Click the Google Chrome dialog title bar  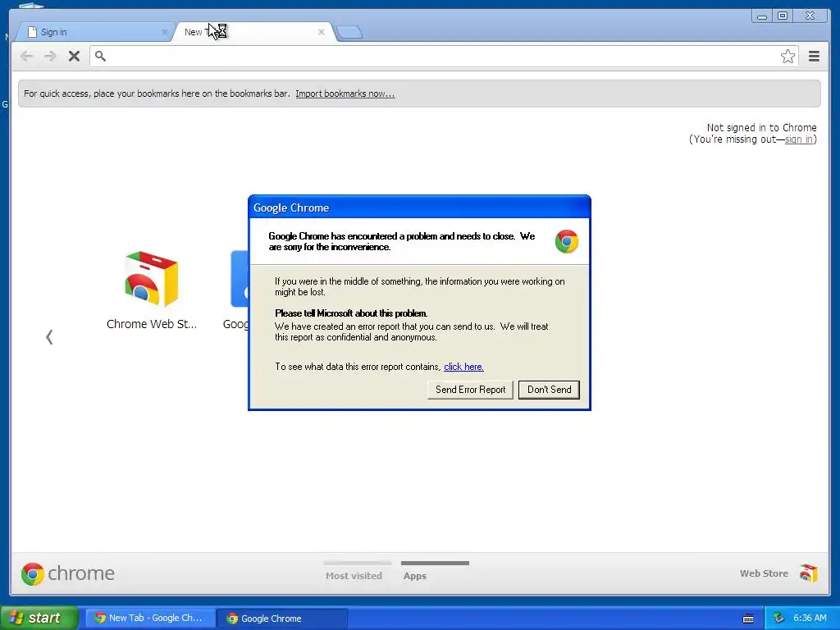click(419, 208)
